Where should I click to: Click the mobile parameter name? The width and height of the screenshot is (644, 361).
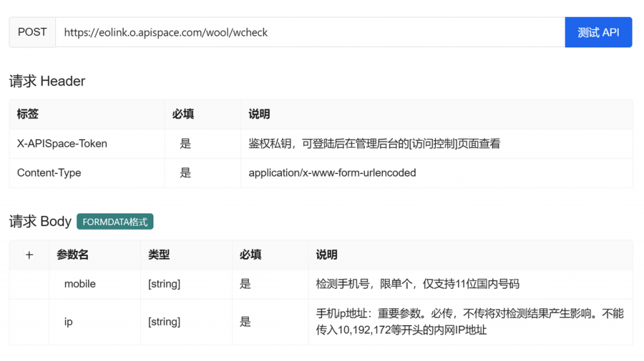(80, 284)
